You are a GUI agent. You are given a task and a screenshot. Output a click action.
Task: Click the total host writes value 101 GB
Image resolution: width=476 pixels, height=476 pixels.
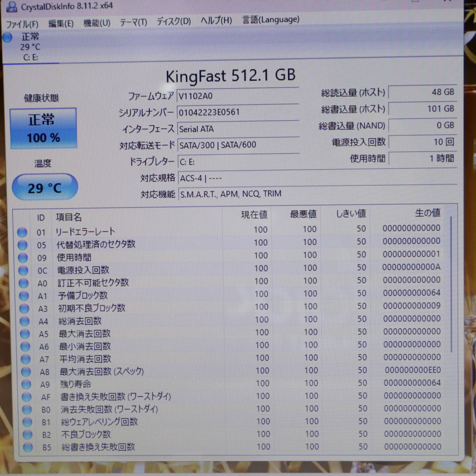(422, 109)
